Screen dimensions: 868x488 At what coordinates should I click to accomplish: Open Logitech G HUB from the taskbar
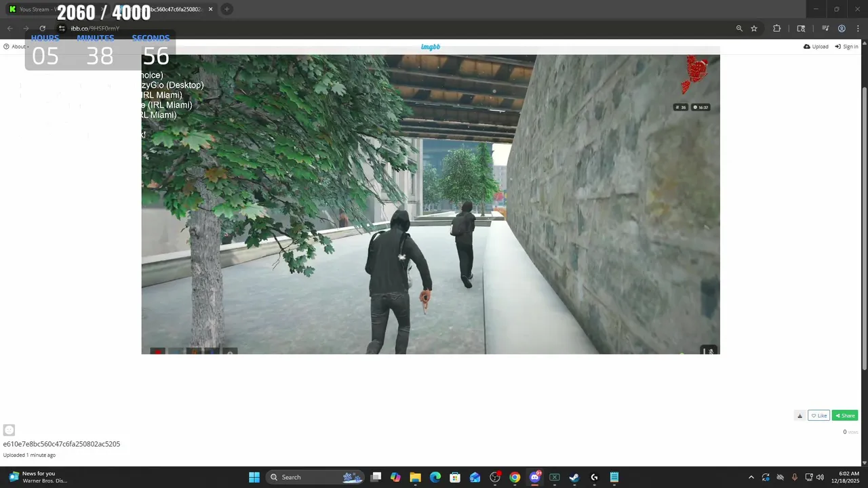[x=594, y=477]
